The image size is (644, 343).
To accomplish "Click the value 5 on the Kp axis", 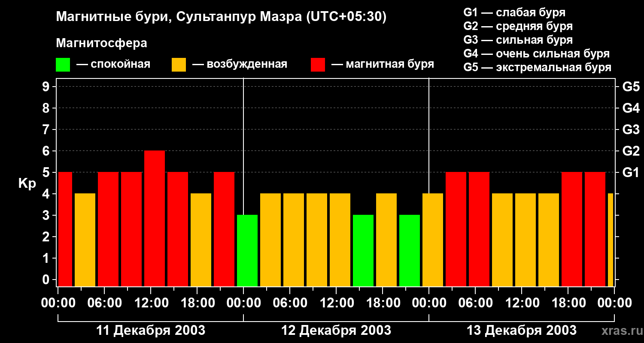I will pos(47,172).
